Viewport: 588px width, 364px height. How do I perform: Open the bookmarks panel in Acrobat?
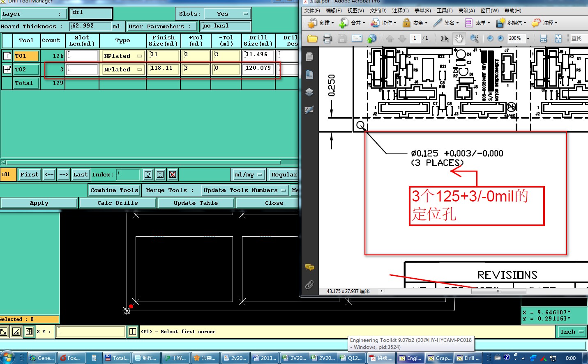(309, 74)
